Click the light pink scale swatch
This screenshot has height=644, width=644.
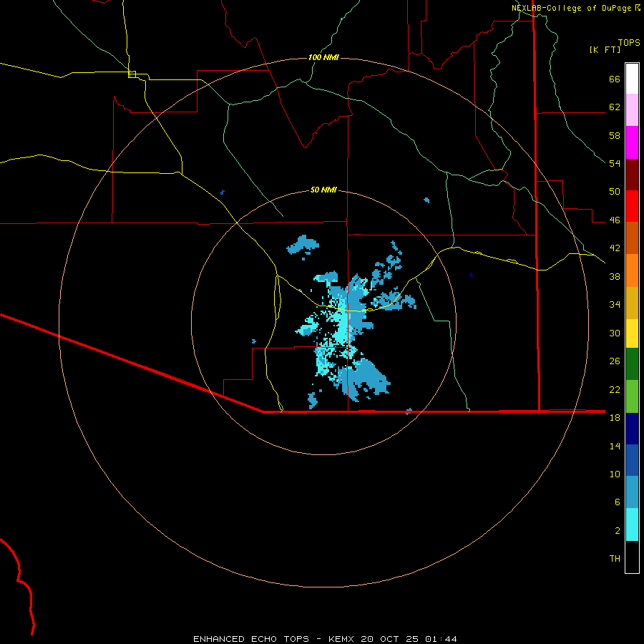[x=632, y=110]
